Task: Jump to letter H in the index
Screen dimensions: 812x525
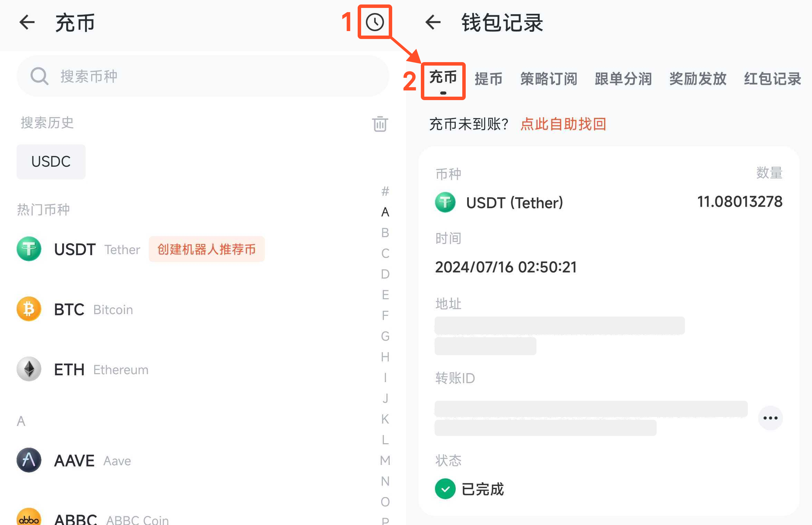Action: click(385, 357)
